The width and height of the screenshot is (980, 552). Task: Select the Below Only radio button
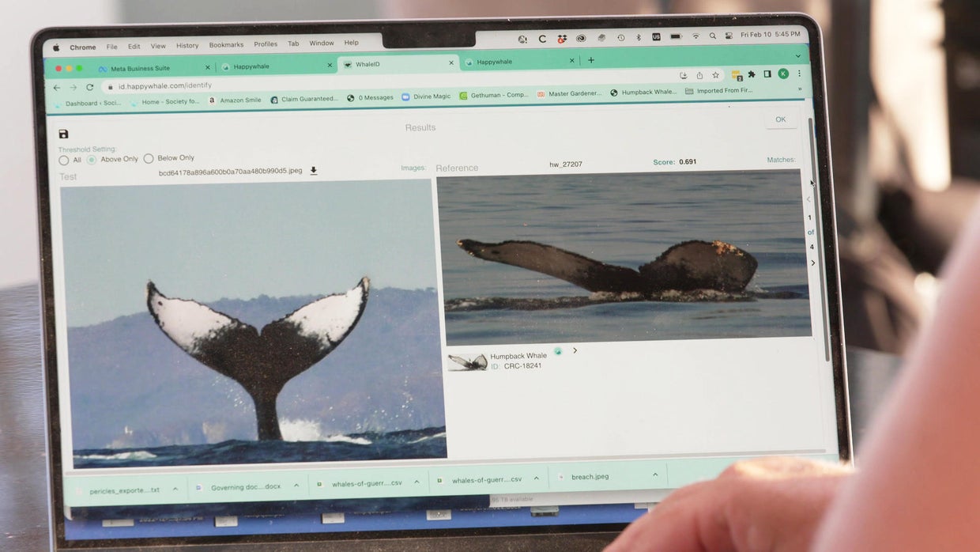click(149, 158)
